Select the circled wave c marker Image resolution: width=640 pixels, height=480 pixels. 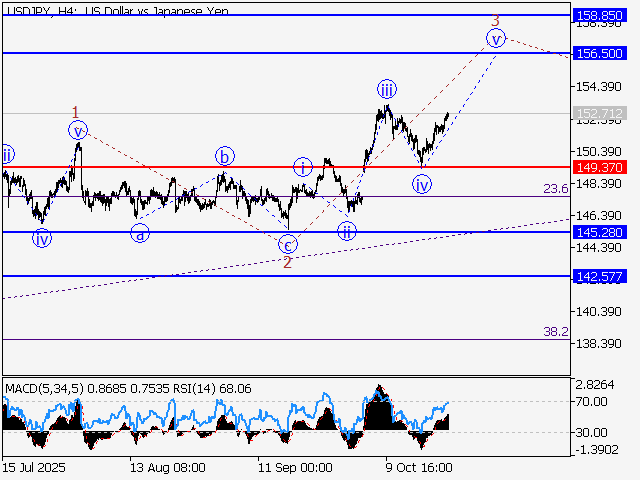(287, 243)
